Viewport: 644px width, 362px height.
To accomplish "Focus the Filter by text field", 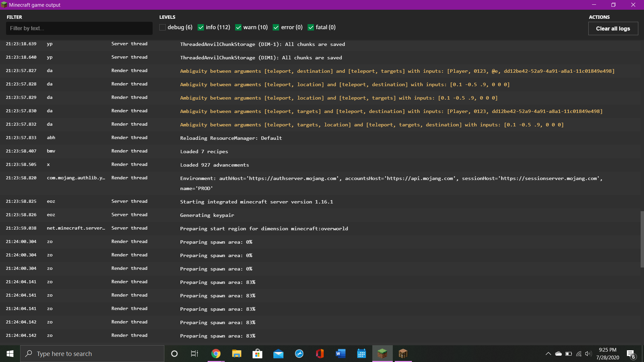I will click(79, 28).
